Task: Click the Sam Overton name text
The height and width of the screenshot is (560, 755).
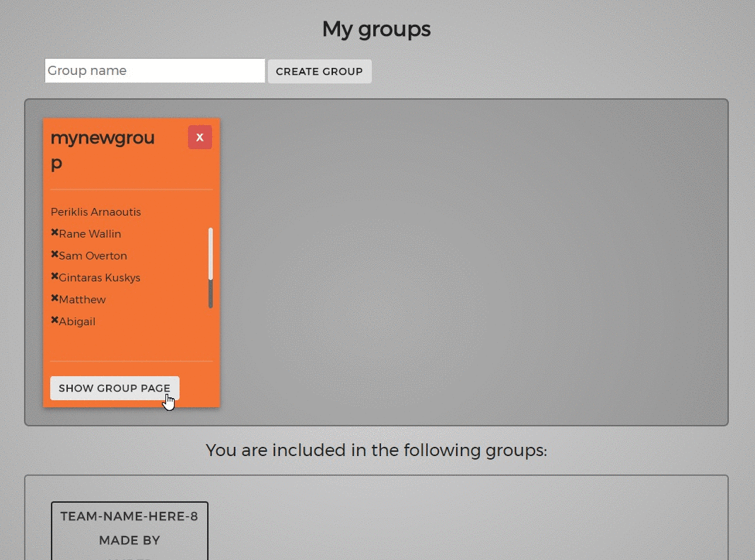Action: click(93, 256)
